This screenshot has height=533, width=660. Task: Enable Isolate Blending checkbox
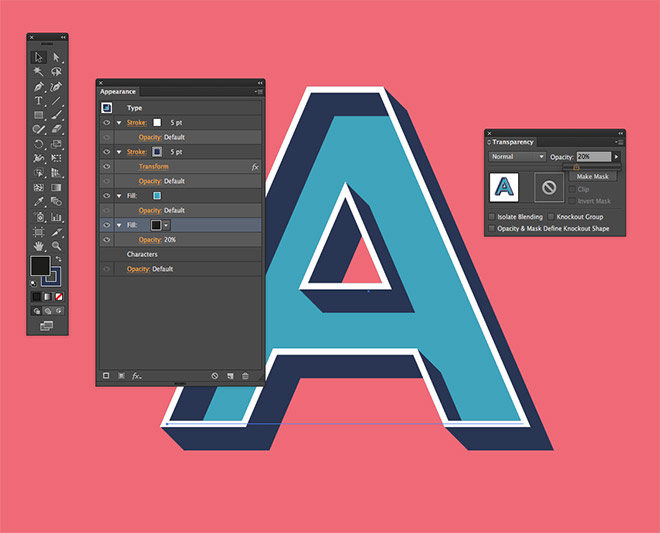pos(491,217)
